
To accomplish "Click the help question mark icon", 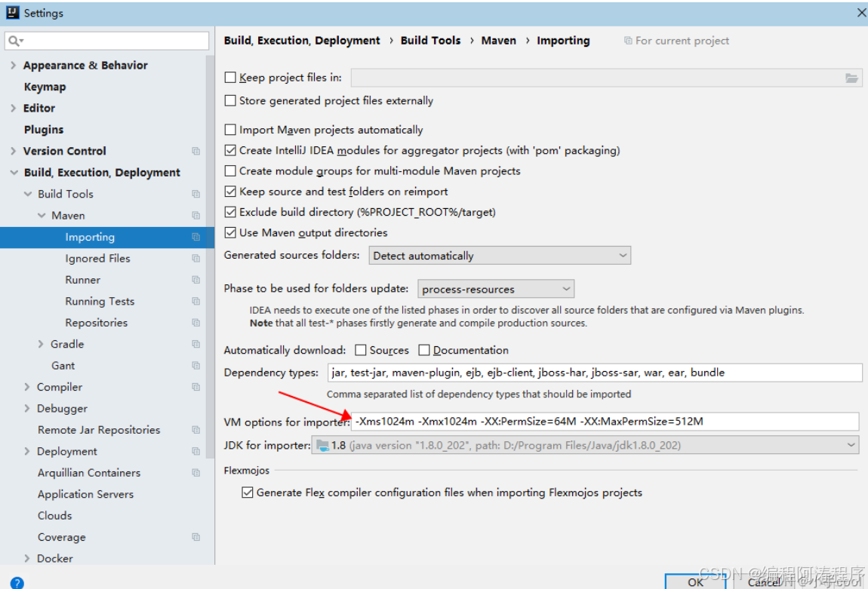I will [17, 582].
